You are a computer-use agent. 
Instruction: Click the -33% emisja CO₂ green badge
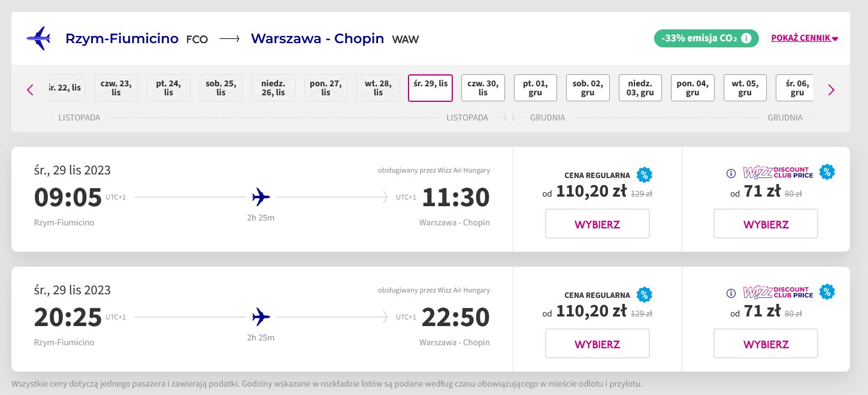pyautogui.click(x=706, y=38)
